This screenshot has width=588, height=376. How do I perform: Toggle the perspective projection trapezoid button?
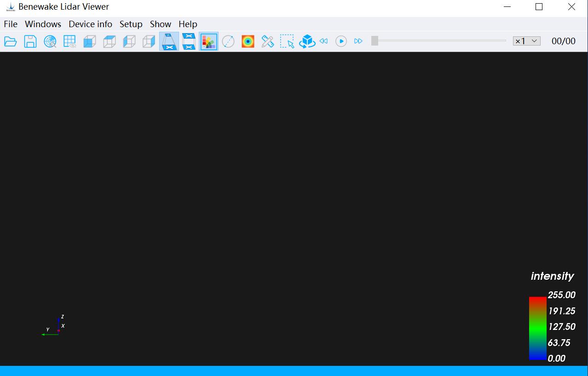(x=169, y=41)
